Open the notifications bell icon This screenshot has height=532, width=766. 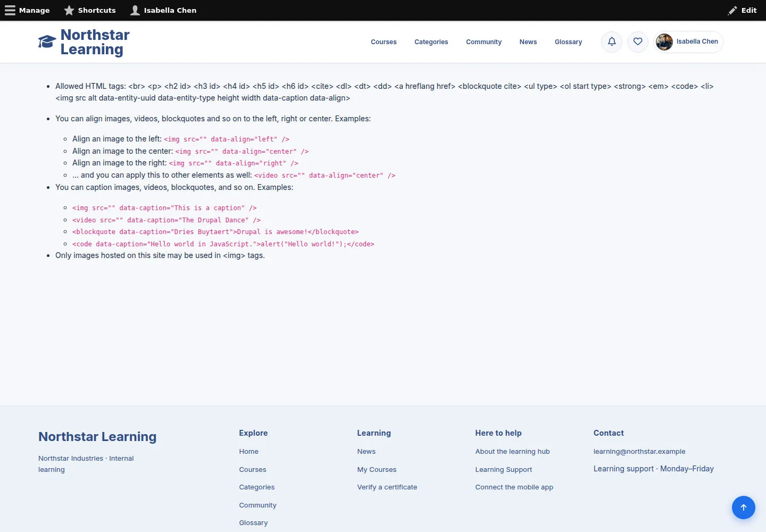(612, 41)
